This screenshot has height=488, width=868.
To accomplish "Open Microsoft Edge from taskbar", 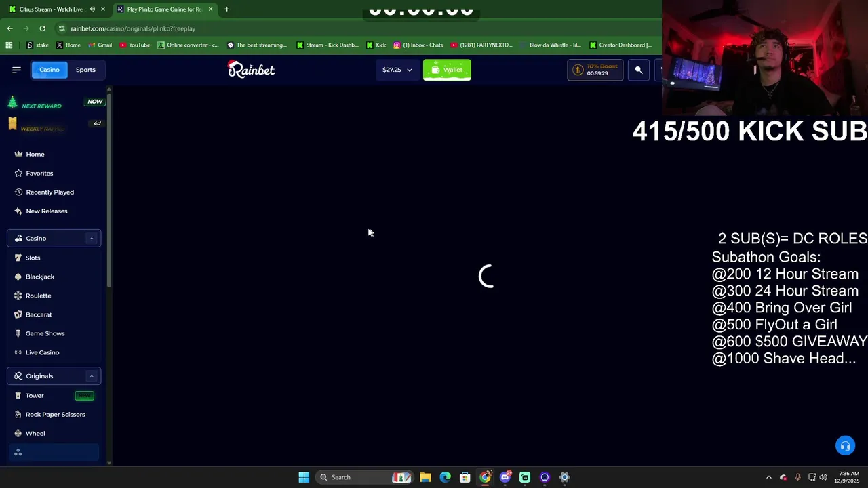I will (x=445, y=477).
